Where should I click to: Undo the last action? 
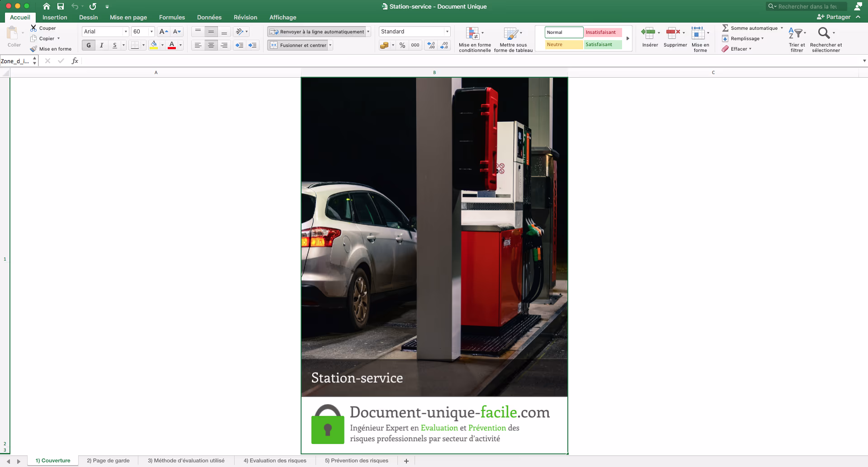75,6
